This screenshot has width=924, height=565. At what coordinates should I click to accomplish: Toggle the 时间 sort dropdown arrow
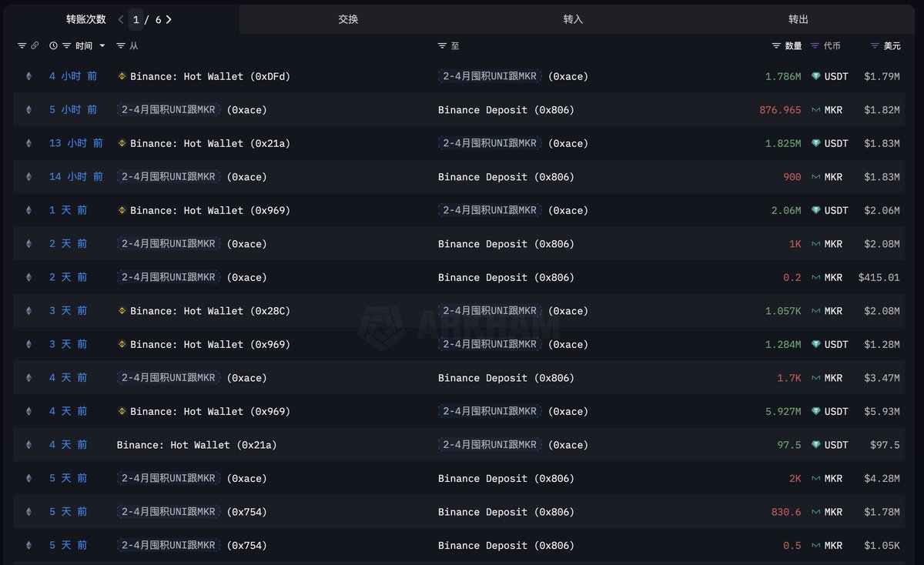[102, 46]
